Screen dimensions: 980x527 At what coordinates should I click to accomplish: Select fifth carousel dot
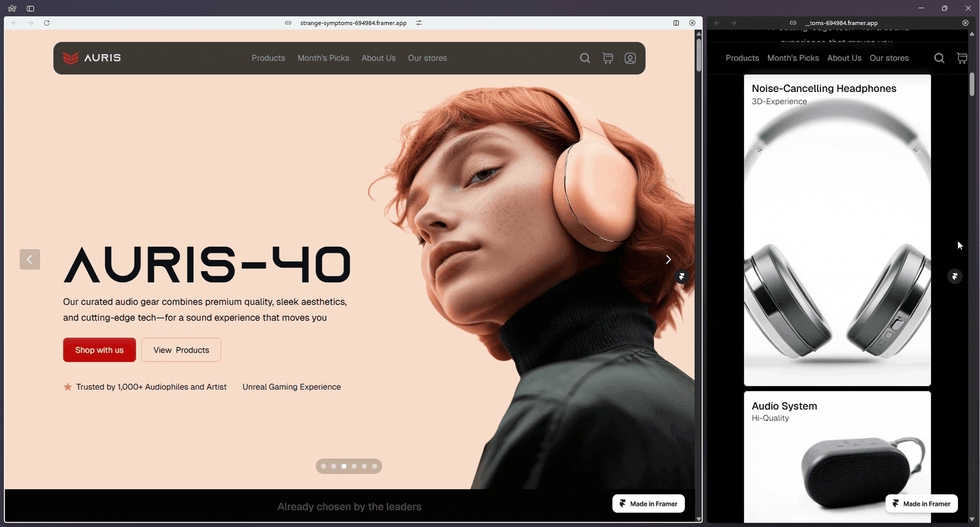click(365, 466)
